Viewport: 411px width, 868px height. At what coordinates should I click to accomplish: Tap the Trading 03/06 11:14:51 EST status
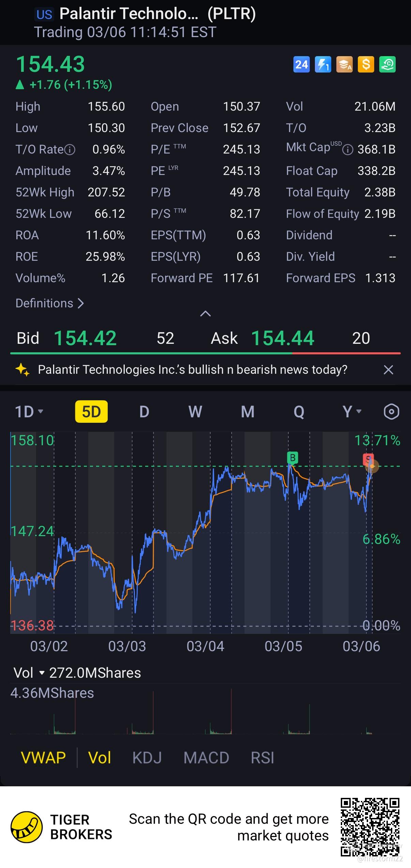[125, 32]
